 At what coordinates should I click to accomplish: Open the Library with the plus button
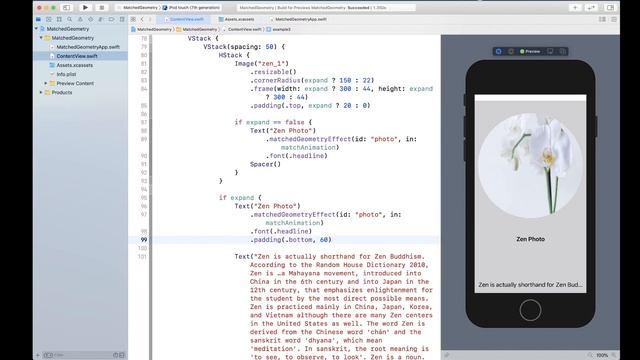tap(575, 7)
